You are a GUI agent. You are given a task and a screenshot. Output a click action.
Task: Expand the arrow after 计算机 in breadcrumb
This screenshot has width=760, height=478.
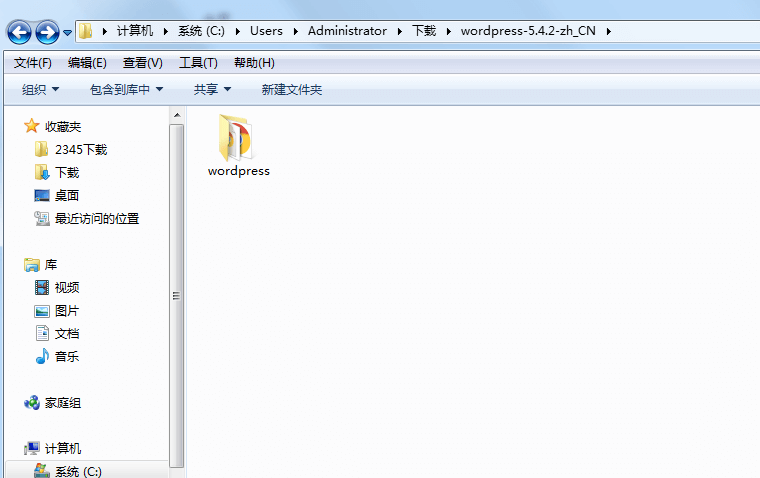(x=165, y=32)
